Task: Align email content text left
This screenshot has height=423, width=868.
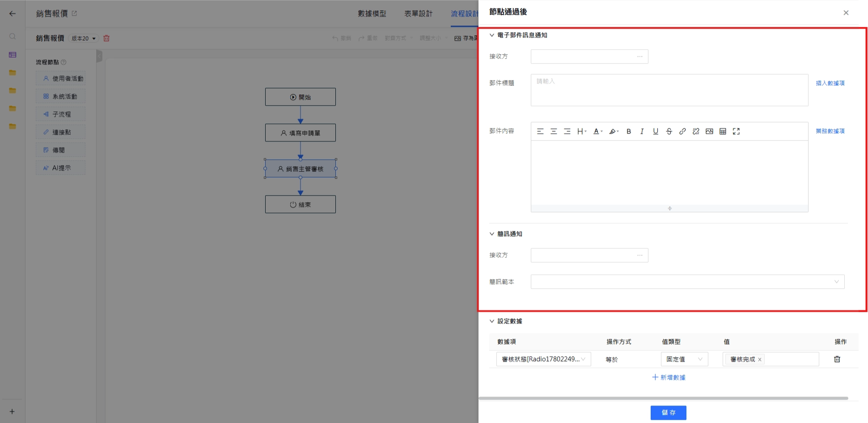Action: [x=540, y=131]
